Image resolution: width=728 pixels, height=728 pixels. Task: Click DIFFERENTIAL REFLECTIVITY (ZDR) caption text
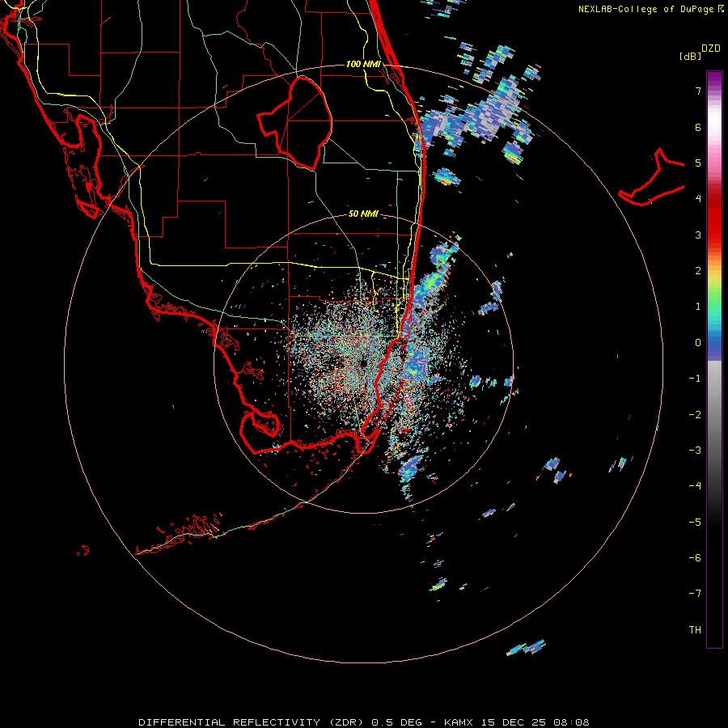coord(252,722)
